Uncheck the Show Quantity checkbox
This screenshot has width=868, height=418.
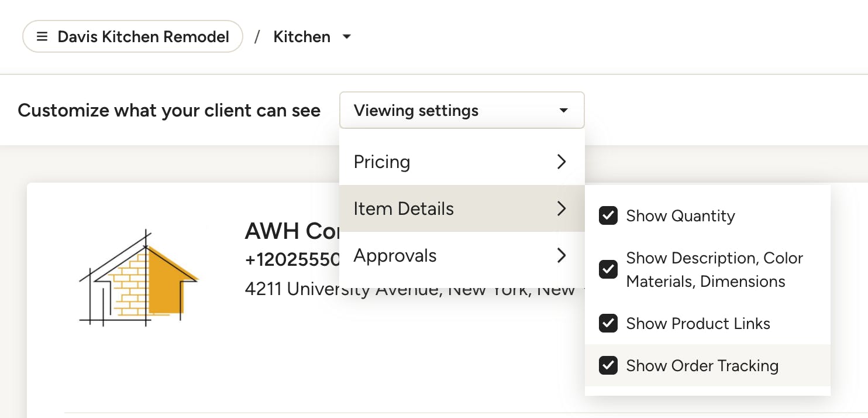click(x=608, y=215)
